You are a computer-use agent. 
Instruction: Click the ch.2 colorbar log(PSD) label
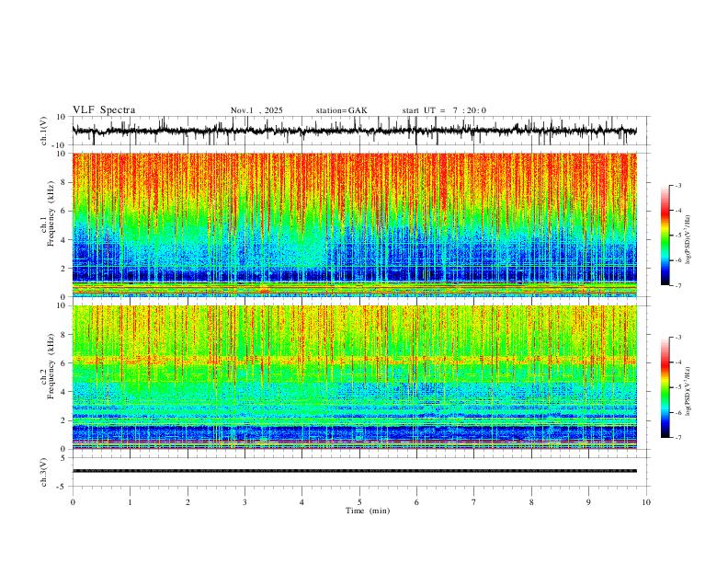point(688,391)
